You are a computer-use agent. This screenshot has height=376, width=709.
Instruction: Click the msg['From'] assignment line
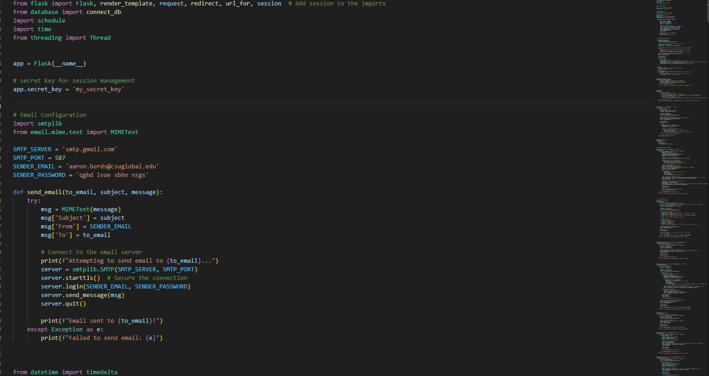coord(86,226)
